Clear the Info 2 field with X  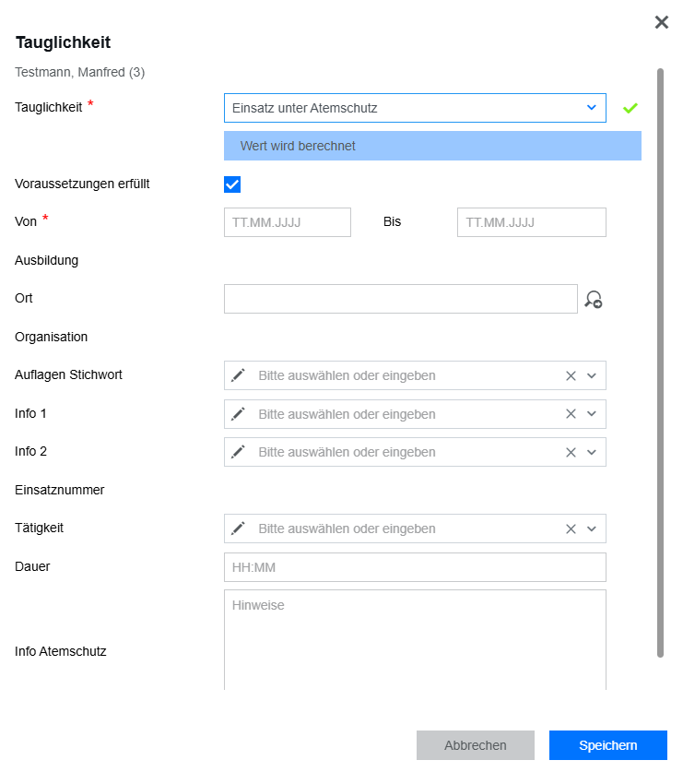coord(571,453)
